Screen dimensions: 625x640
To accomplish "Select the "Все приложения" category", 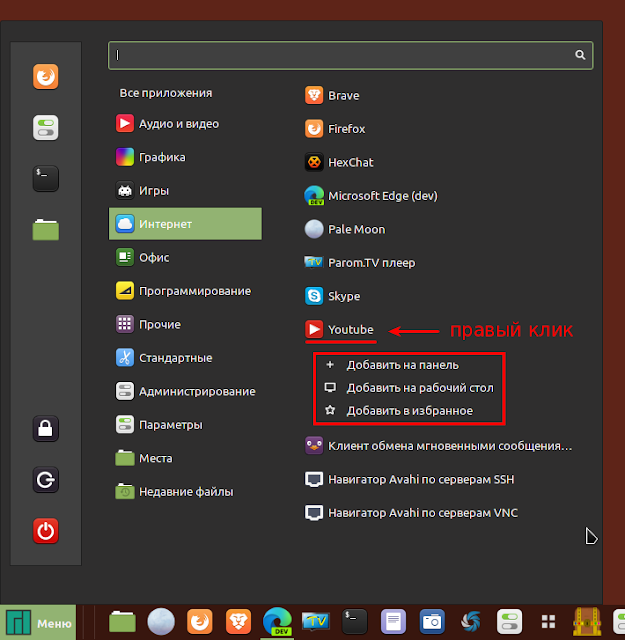I will (166, 93).
